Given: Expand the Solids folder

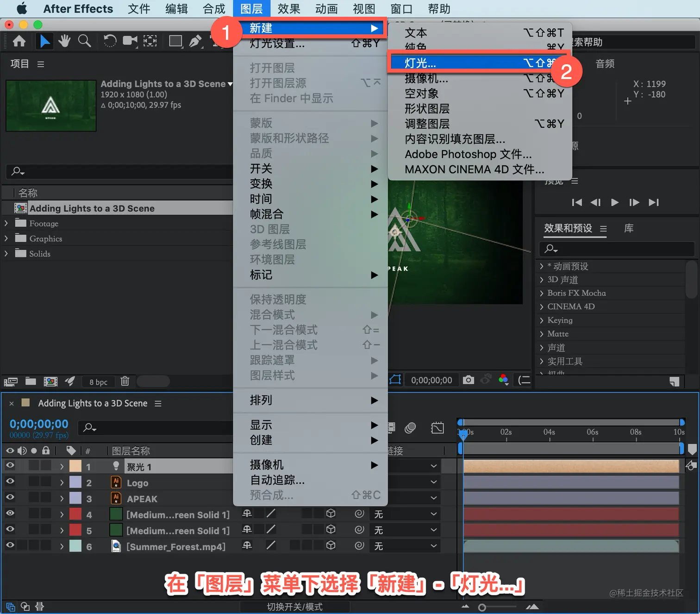Looking at the screenshot, I should [6, 253].
